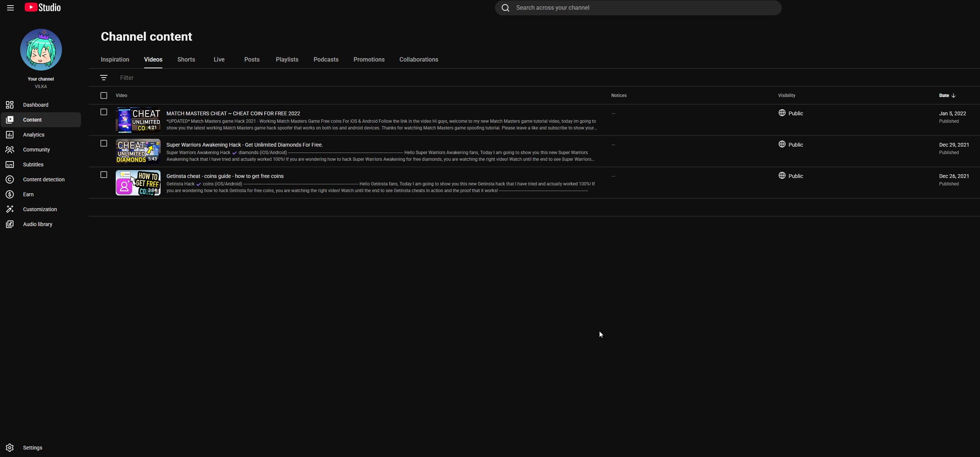980x457 pixels.
Task: Navigate to Subtitles
Action: [41, 165]
